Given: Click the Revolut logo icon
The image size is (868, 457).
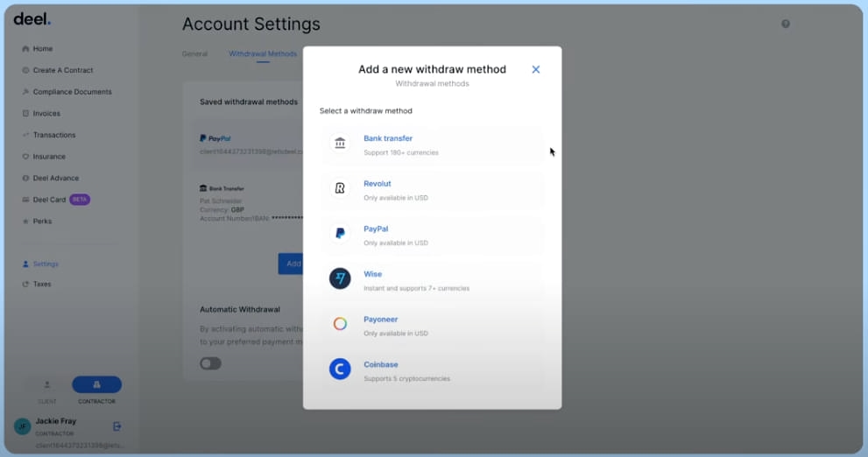Looking at the screenshot, I should [340, 188].
